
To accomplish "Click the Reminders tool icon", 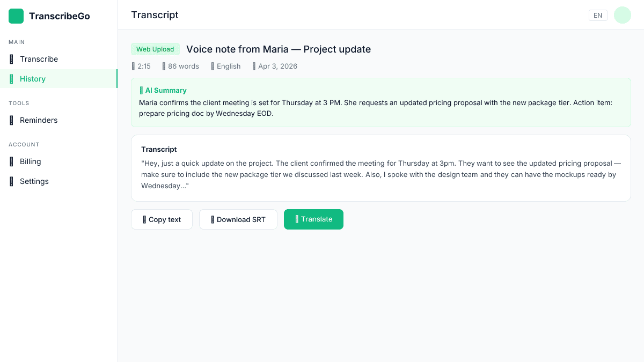I will (12, 120).
